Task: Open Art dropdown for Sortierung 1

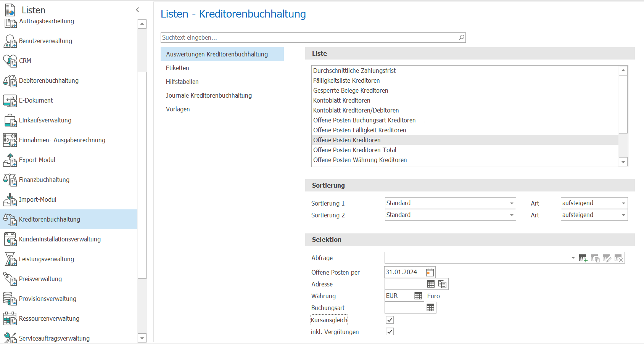Action: pos(623,203)
